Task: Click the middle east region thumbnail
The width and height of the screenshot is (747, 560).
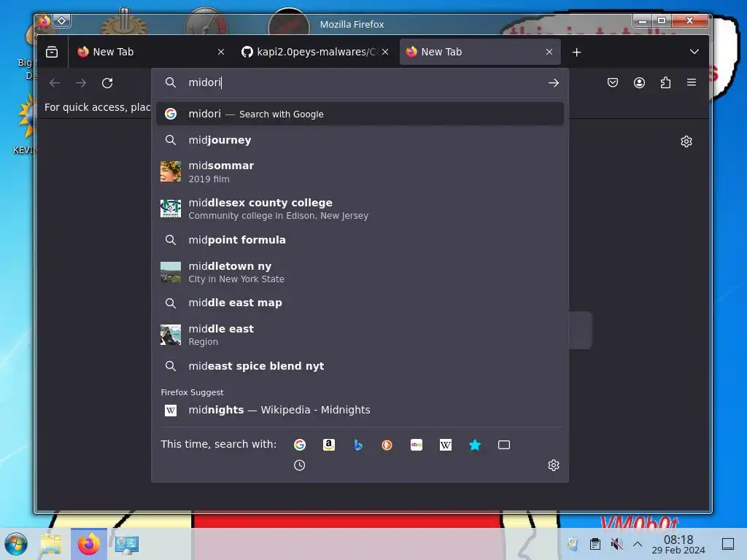Action: click(171, 335)
